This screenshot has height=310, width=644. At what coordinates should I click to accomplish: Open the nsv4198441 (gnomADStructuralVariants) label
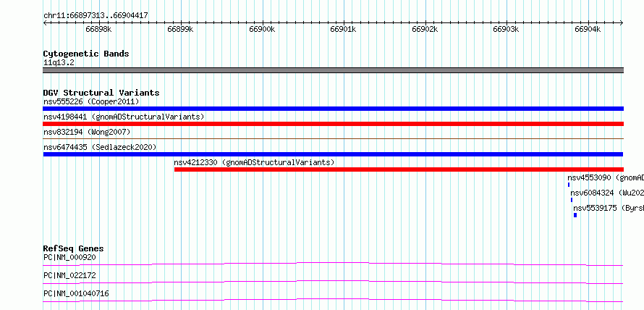124,117
